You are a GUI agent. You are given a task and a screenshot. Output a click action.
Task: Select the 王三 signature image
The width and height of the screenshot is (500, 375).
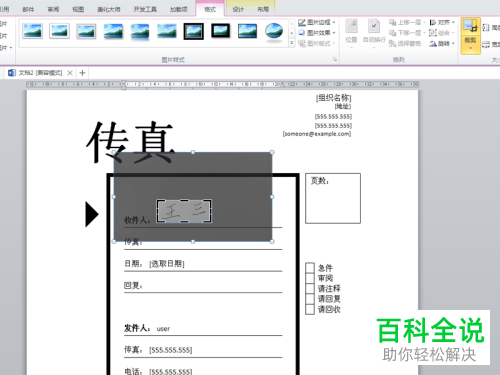184,211
